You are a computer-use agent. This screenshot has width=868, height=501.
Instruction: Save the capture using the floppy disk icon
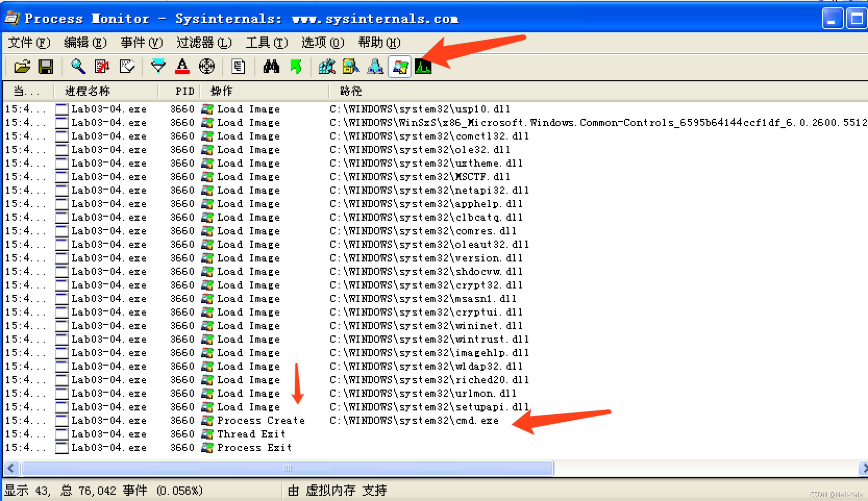tap(46, 66)
